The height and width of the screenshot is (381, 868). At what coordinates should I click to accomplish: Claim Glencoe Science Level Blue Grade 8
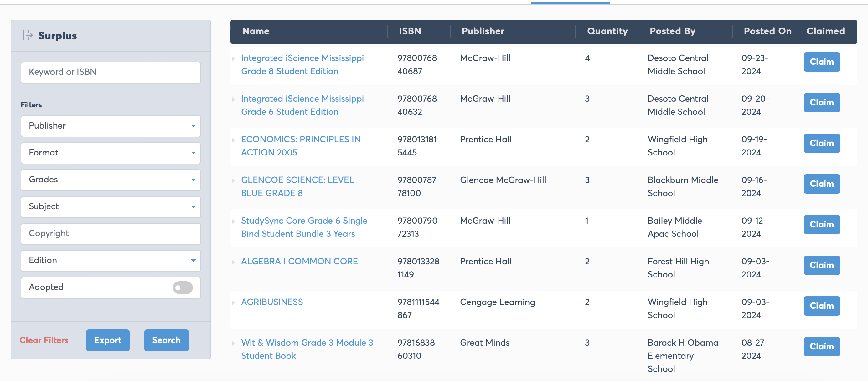click(x=822, y=184)
